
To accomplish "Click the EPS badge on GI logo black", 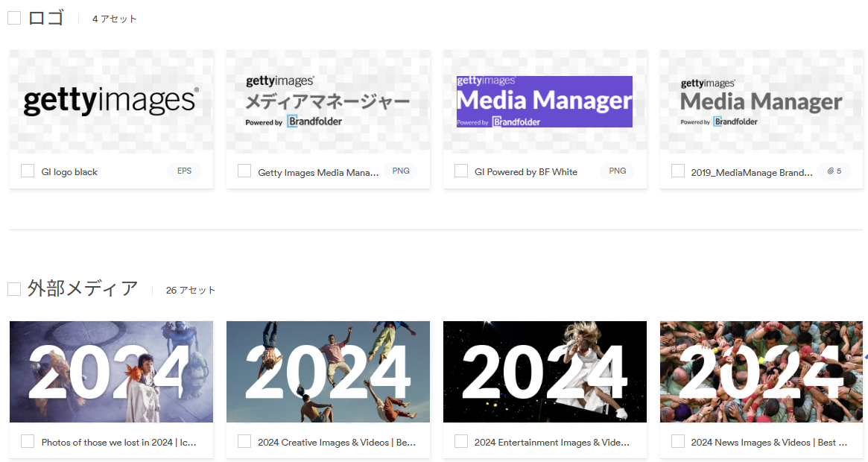I will pos(184,171).
